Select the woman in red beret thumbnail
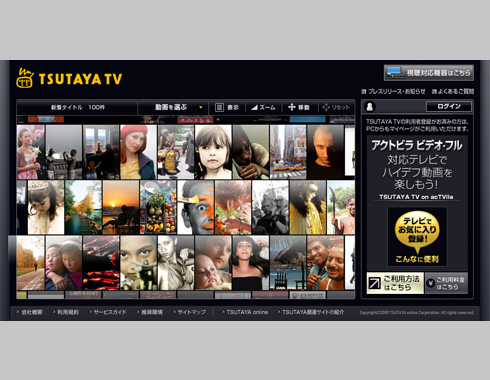Viewport: 490px width, 380px height. (x=138, y=152)
